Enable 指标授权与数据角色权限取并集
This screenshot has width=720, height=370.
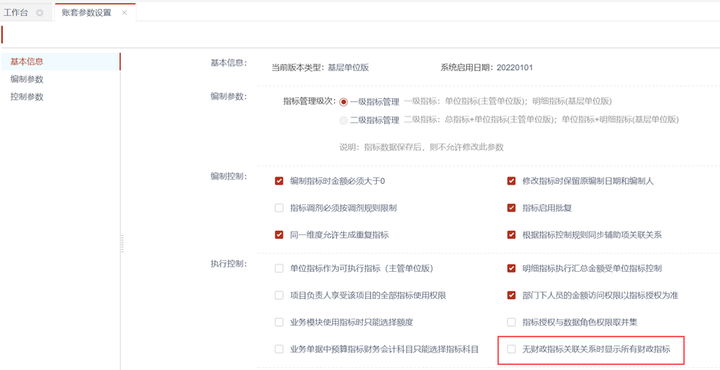[x=512, y=322]
